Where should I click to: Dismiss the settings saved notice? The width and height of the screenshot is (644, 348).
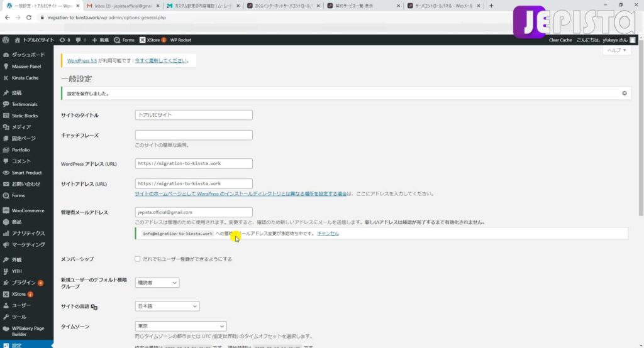[625, 93]
